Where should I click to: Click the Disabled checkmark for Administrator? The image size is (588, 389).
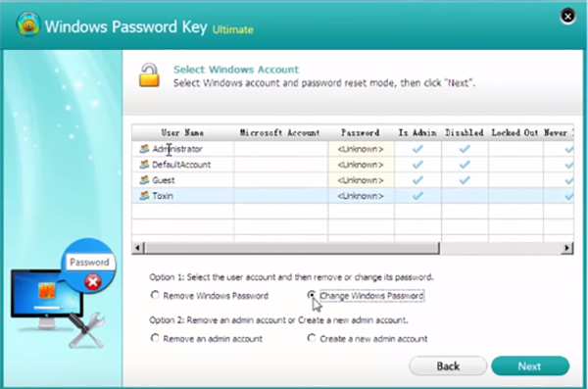[x=465, y=149]
